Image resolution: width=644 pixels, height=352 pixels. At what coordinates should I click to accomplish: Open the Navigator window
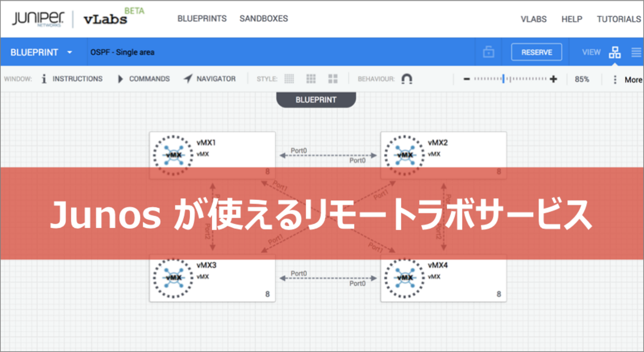click(x=210, y=79)
